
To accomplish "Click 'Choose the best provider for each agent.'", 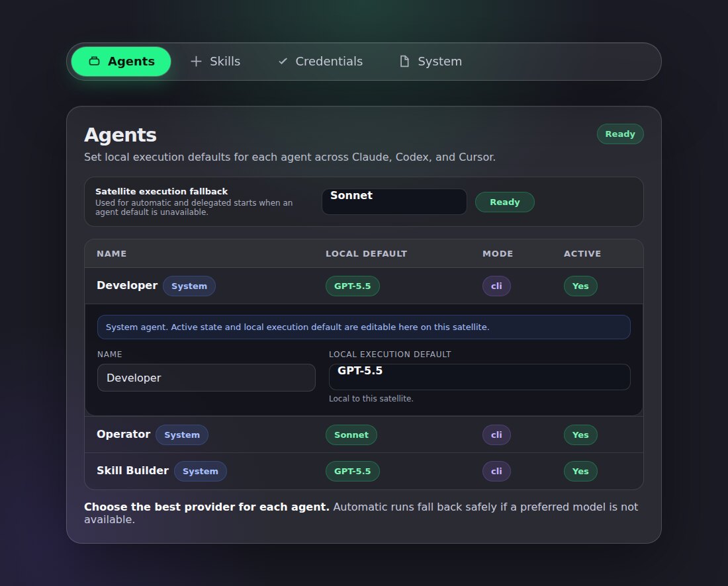I will point(206,507).
